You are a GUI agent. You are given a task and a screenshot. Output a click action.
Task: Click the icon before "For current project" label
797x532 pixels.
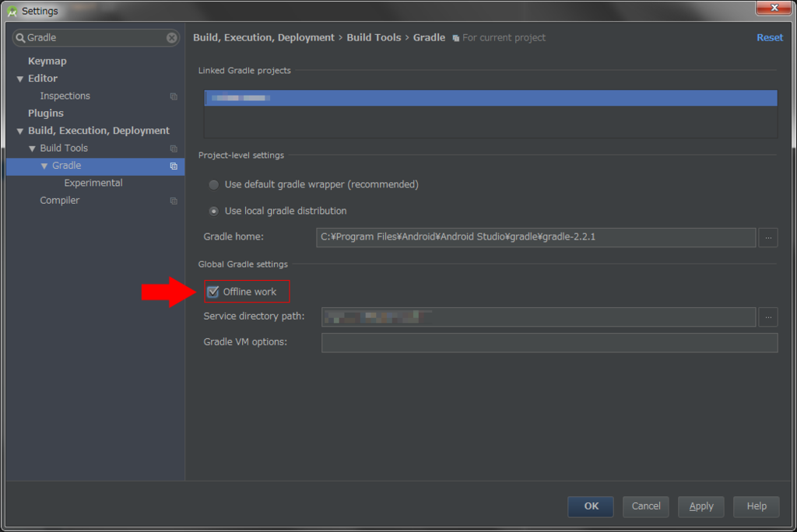[457, 37]
